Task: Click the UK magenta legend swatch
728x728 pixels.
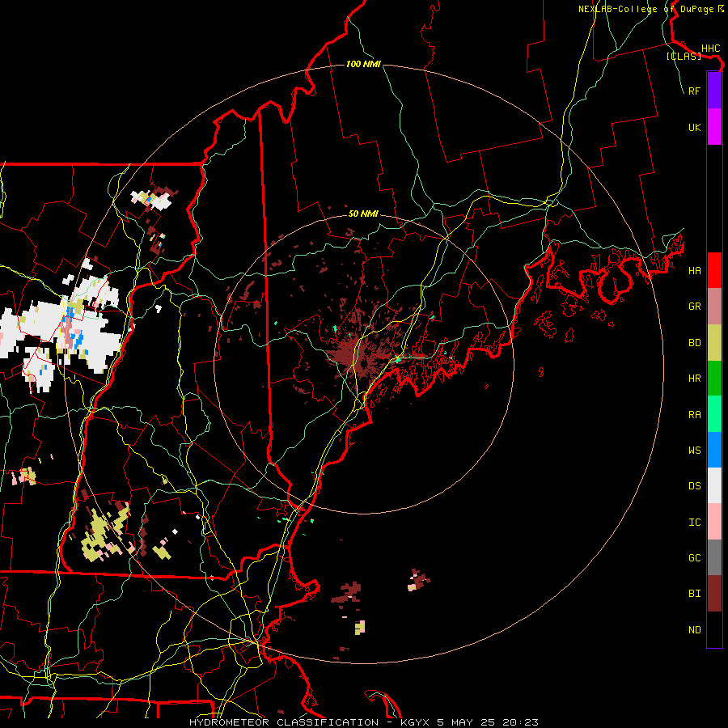Action: (714, 127)
